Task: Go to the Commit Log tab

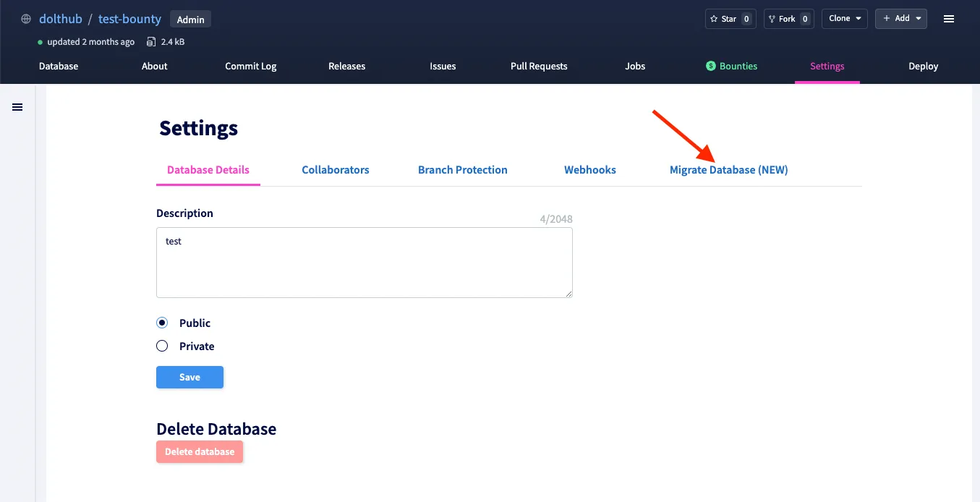Action: coord(250,66)
